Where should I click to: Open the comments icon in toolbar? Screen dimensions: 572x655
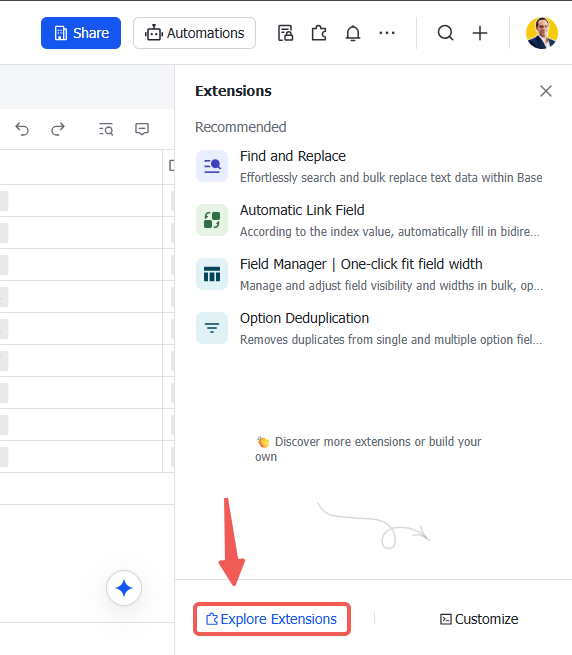[142, 129]
